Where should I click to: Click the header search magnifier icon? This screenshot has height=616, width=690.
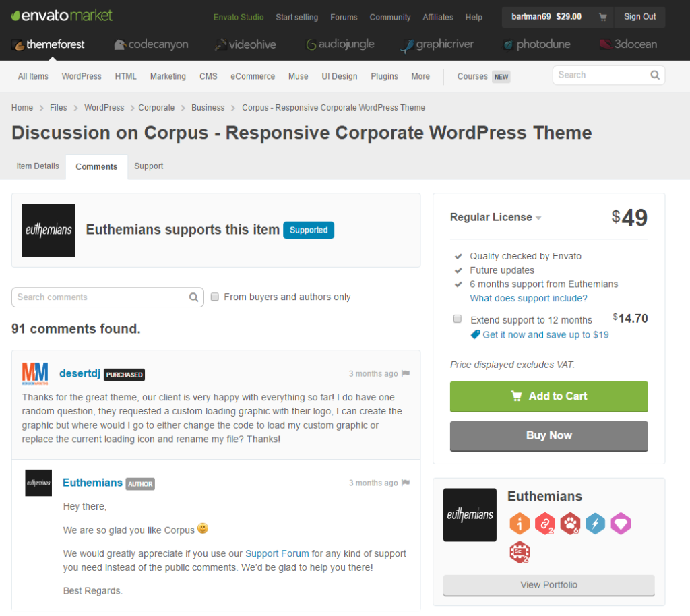click(655, 75)
